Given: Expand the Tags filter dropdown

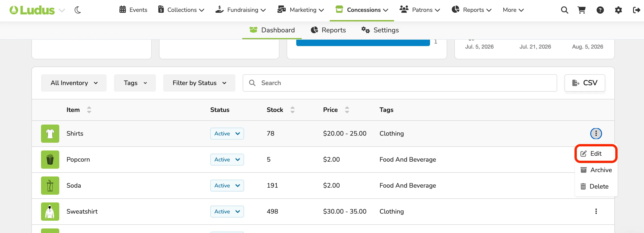Looking at the screenshot, I should [135, 83].
